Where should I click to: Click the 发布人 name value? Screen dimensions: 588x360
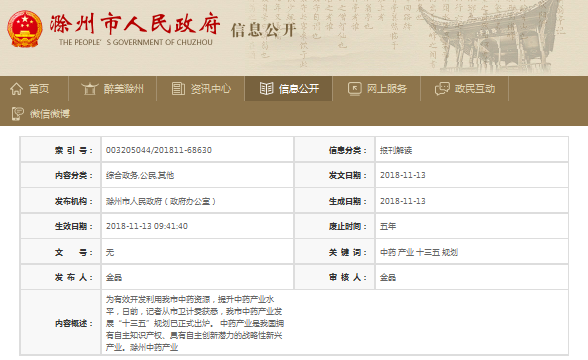pos(114,277)
